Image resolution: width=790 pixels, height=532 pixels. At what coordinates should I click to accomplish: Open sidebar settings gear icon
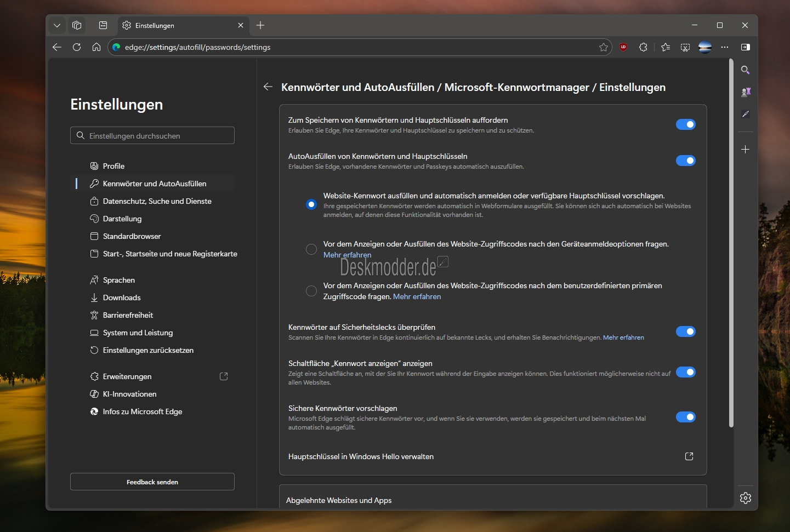coord(745,497)
